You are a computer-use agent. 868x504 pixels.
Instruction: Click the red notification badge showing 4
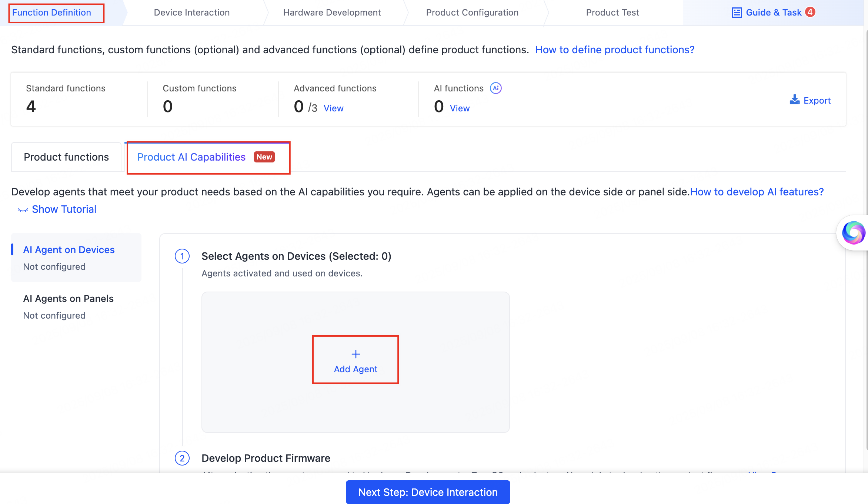click(x=810, y=12)
